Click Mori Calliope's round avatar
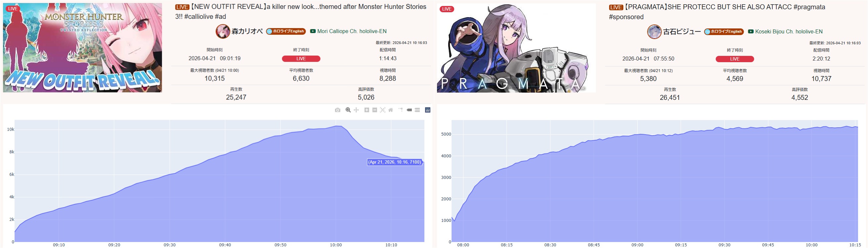Viewport: 868px width, 248px height. (x=223, y=31)
